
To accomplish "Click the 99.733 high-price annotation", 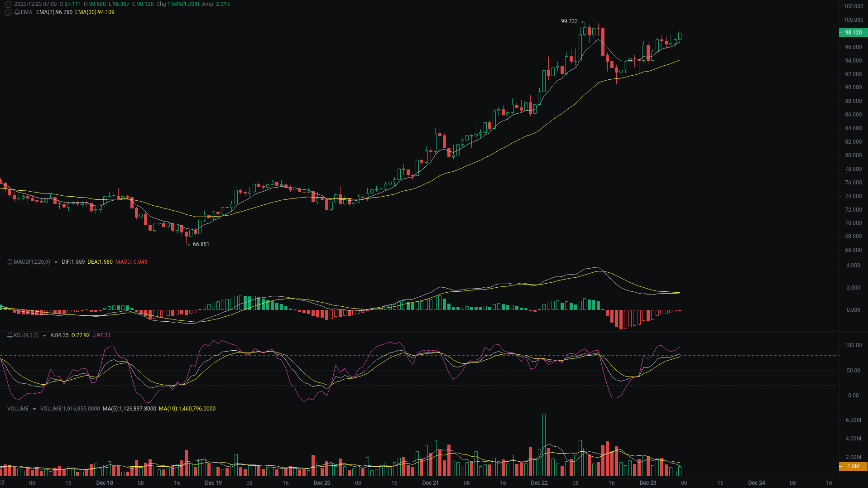I will (x=570, y=20).
